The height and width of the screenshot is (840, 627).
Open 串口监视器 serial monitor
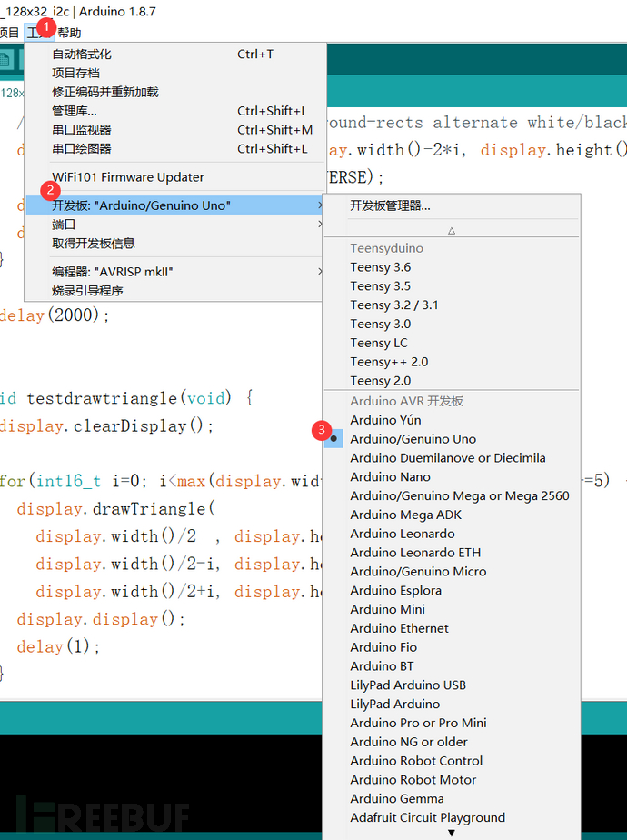pyautogui.click(x=82, y=130)
